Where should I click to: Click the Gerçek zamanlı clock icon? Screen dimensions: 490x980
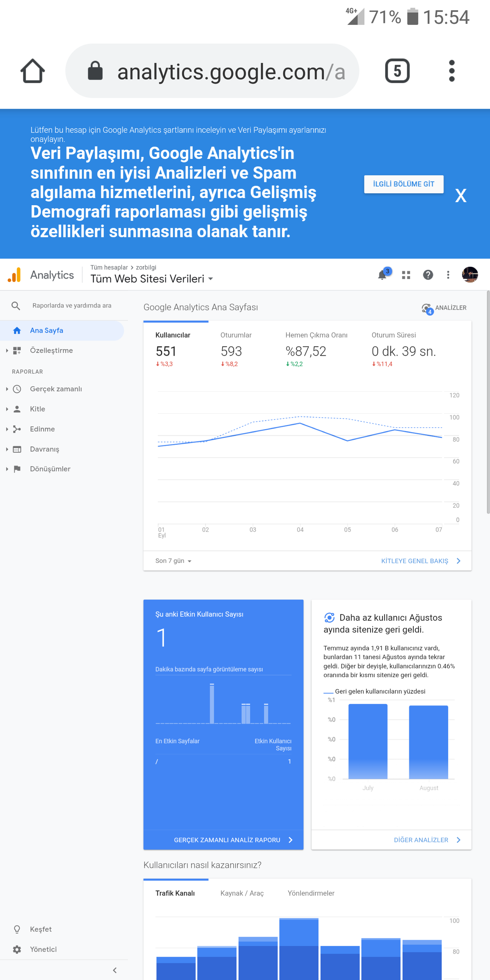17,389
